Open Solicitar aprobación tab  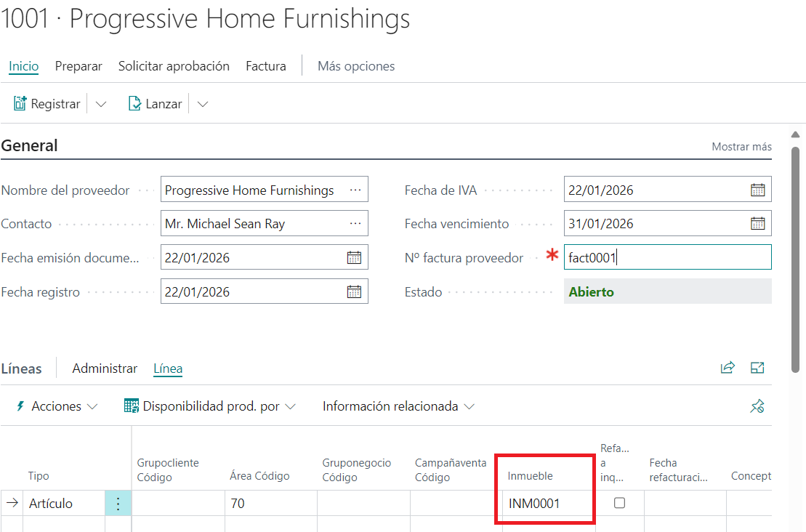point(174,66)
